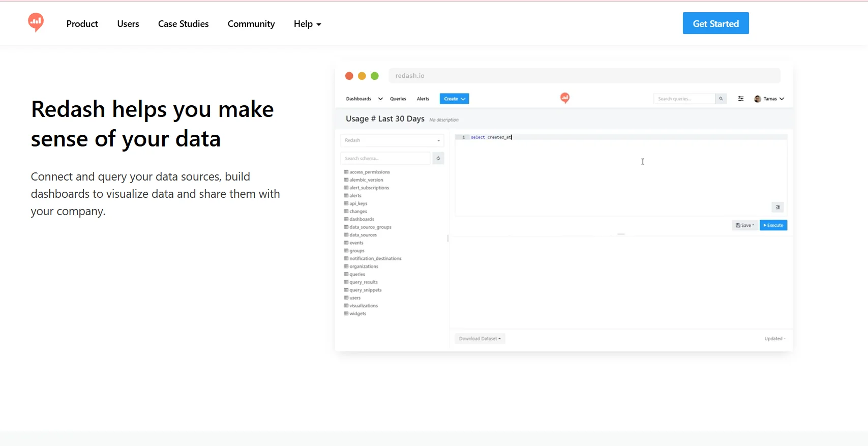Image resolution: width=868 pixels, height=446 pixels.
Task: Select the dashboards table
Action: point(359,219)
